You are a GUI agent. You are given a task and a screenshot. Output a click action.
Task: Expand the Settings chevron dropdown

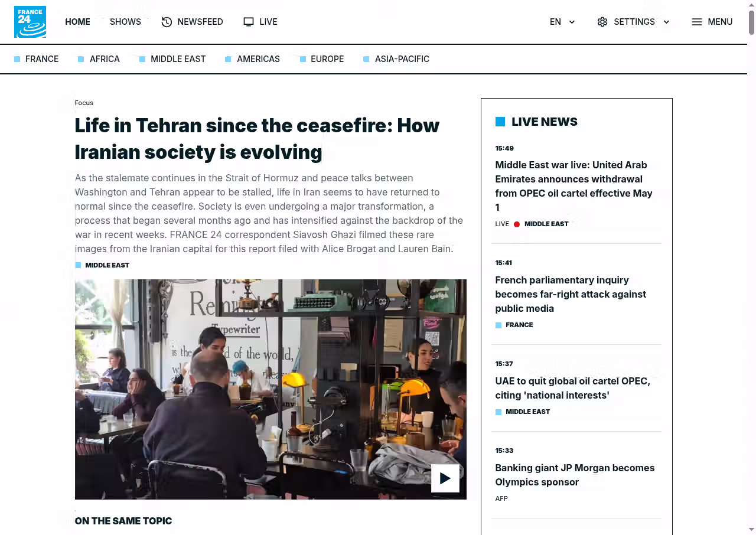pos(666,22)
